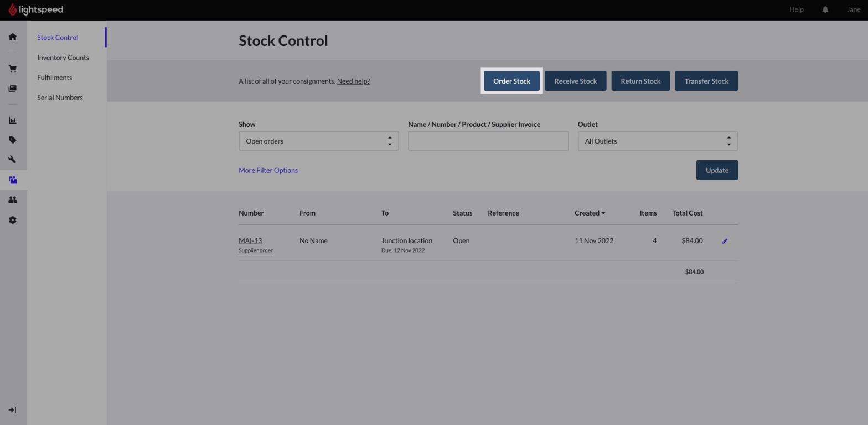Open Serial Numbers in side menu

point(60,98)
